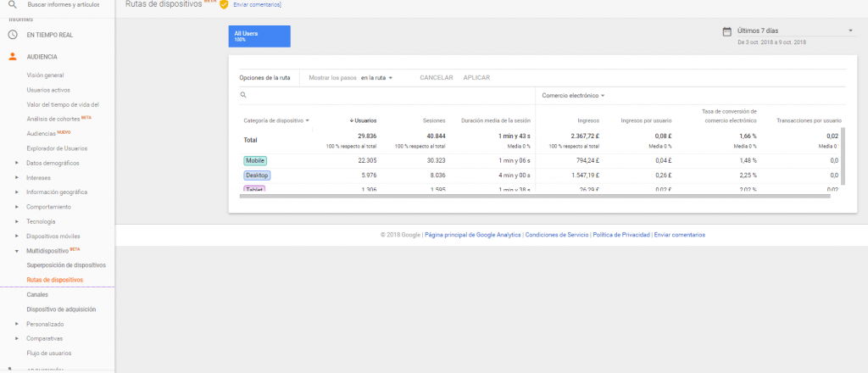Viewport: 868px width, 373px height.
Task: Expand Datos demográficos in the sidebar
Action: pyautogui.click(x=17, y=164)
